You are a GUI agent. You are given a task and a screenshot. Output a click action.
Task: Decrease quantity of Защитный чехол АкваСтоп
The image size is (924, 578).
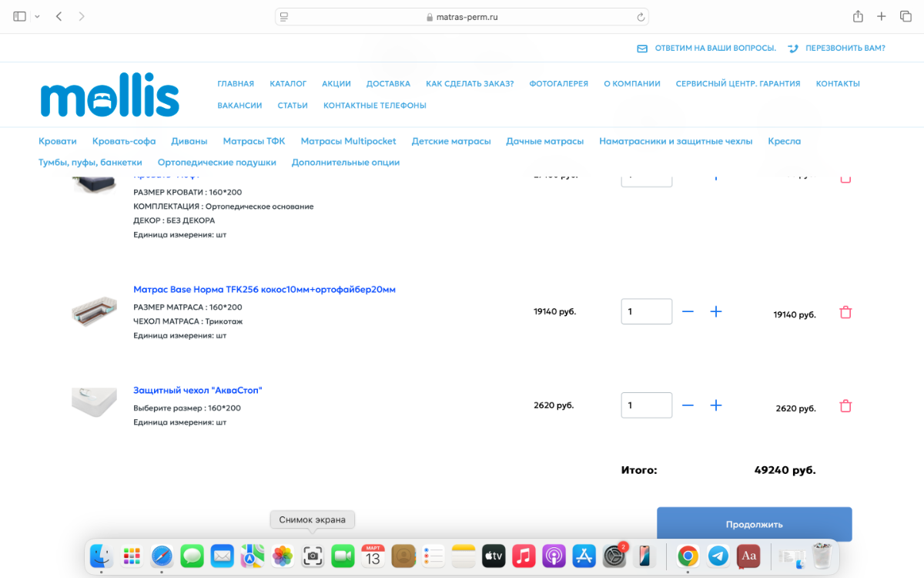(688, 405)
